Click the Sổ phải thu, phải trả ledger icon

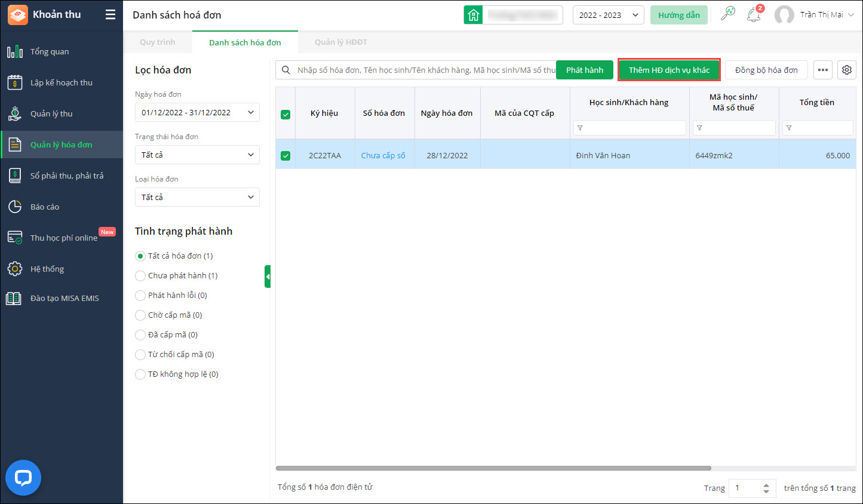click(x=15, y=176)
